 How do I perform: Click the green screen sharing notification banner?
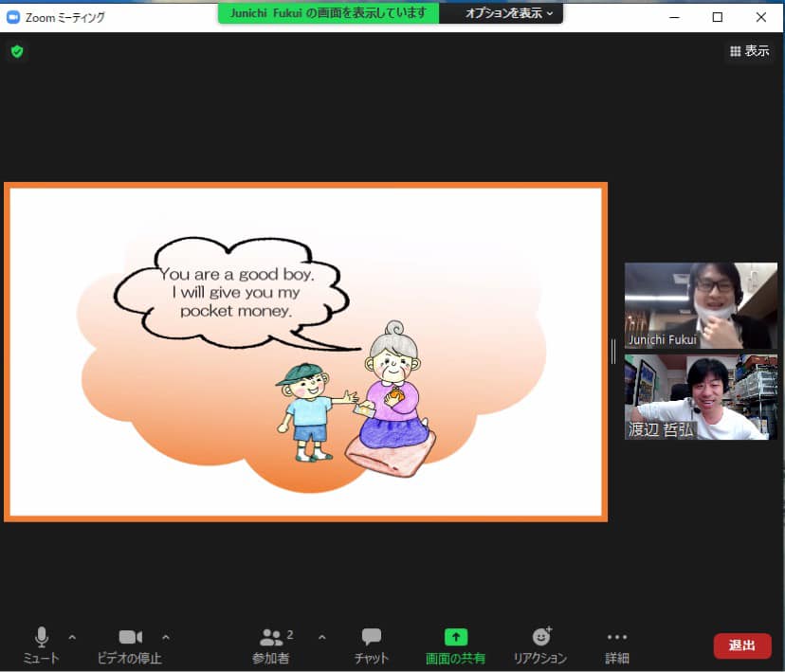(329, 13)
